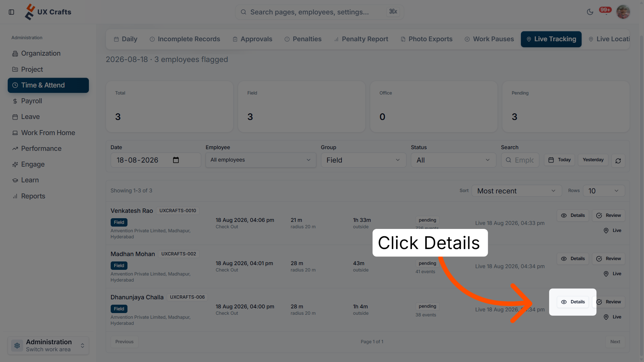Screen dimensions: 644x362
Task: Expand the Rows 10 dropdown
Action: (x=604, y=191)
